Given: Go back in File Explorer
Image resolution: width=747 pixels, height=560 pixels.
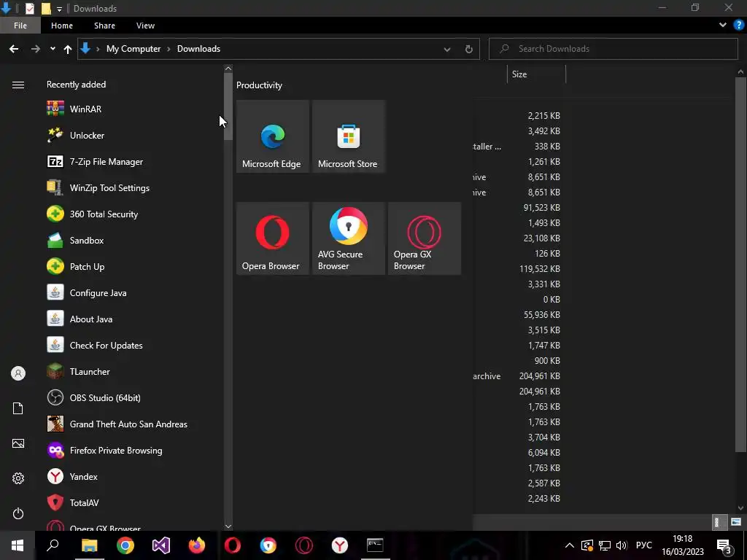Looking at the screenshot, I should [14, 49].
